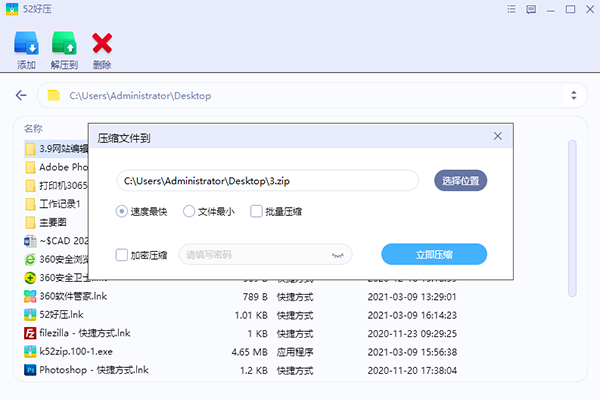Image resolution: width=600 pixels, height=400 pixels.
Task: Click the 1.01 KB size cell
Action: 251,315
